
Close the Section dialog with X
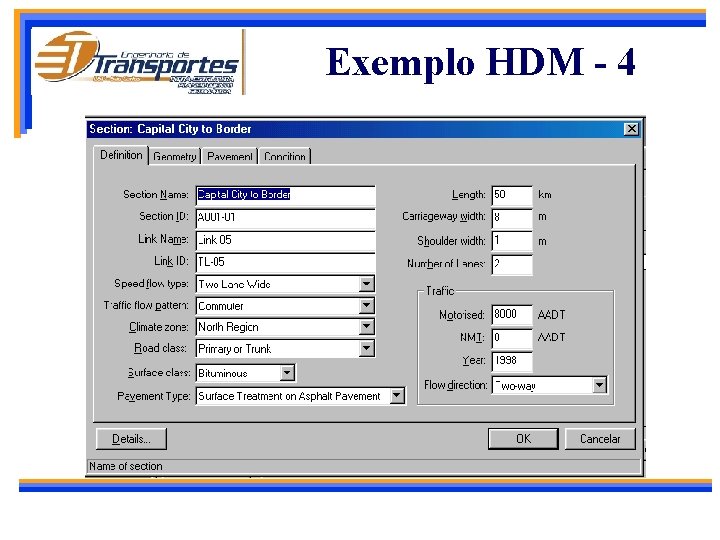(x=632, y=129)
